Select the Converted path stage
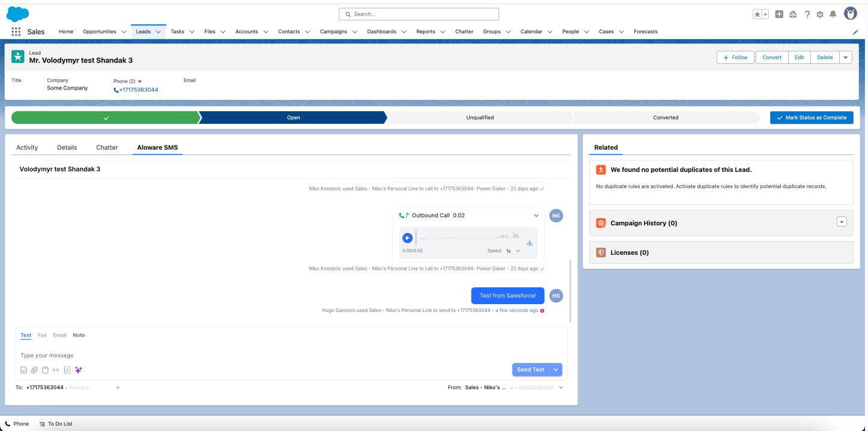Viewport: 868px width, 431px height. tap(666, 118)
